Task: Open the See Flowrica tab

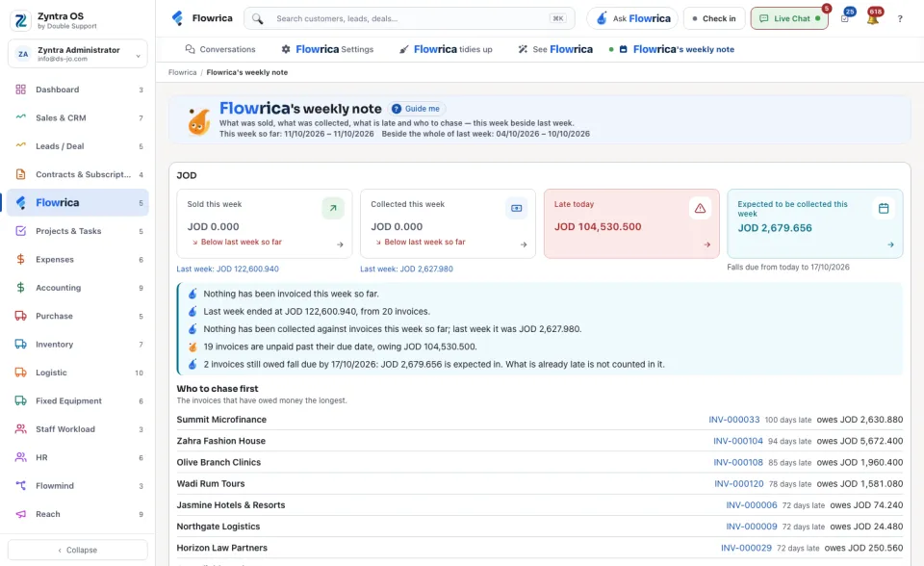Action: [x=555, y=49]
